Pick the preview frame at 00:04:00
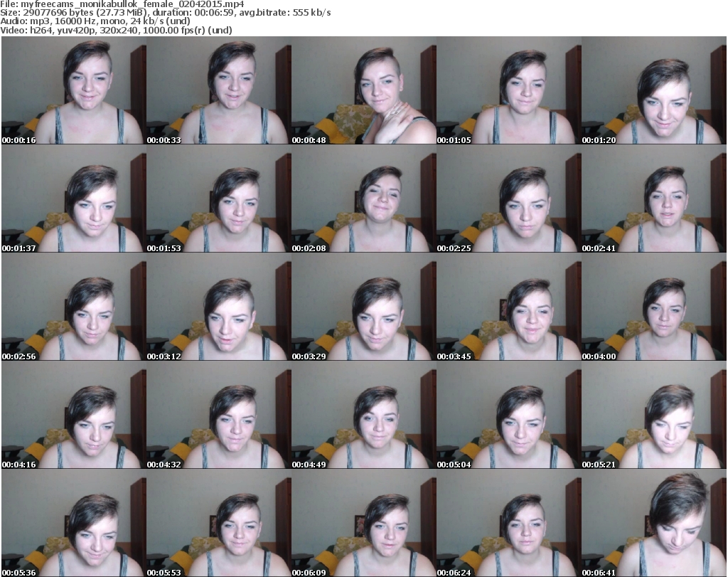The image size is (728, 577). (x=654, y=307)
